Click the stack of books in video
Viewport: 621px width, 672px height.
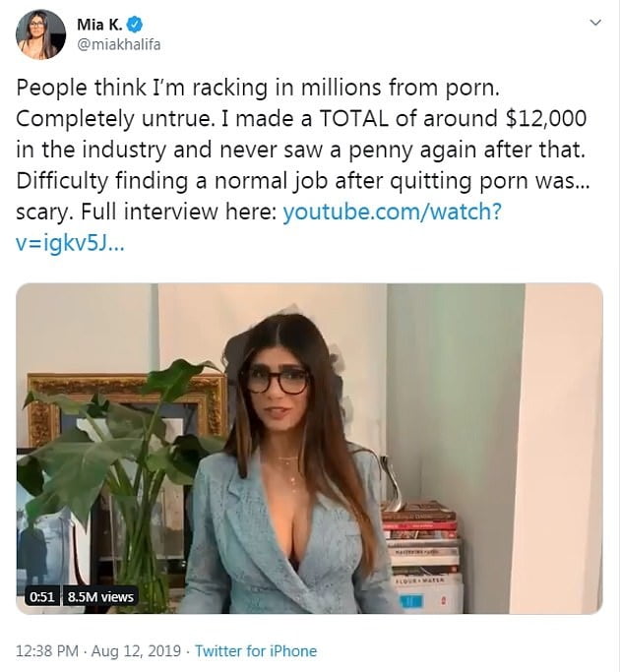pos(421,551)
